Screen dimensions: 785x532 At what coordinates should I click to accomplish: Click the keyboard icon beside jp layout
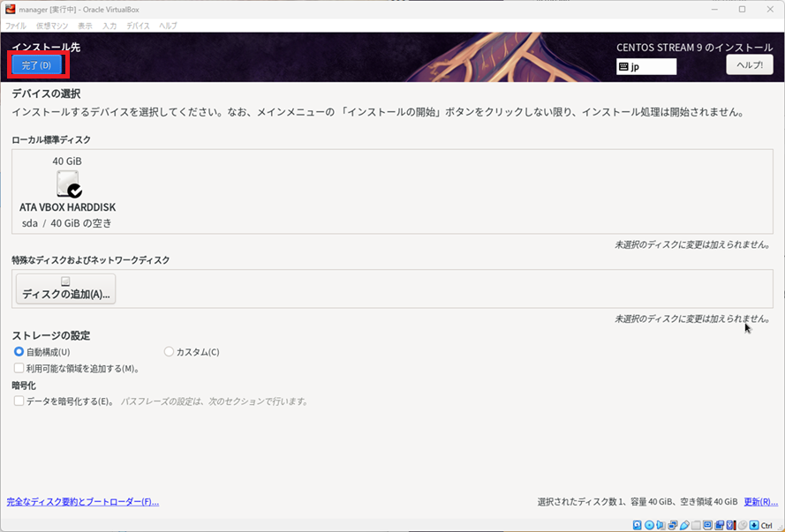[623, 66]
